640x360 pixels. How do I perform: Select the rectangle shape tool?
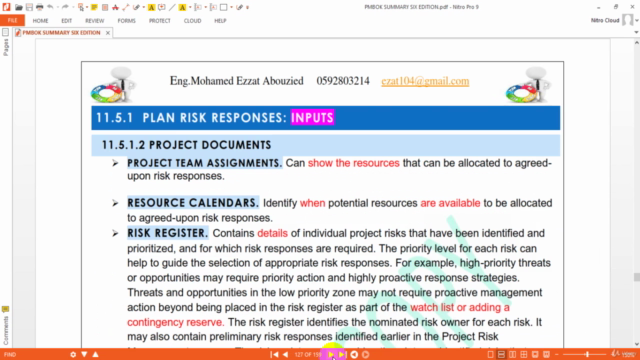[224, 7]
